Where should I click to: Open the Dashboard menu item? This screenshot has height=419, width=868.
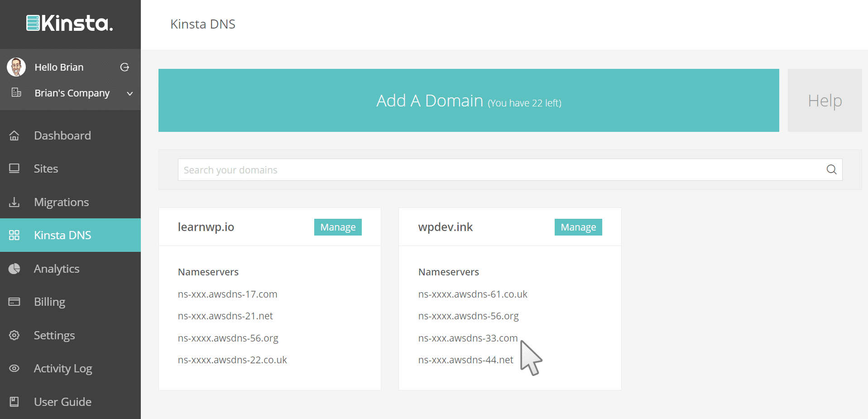(x=70, y=135)
